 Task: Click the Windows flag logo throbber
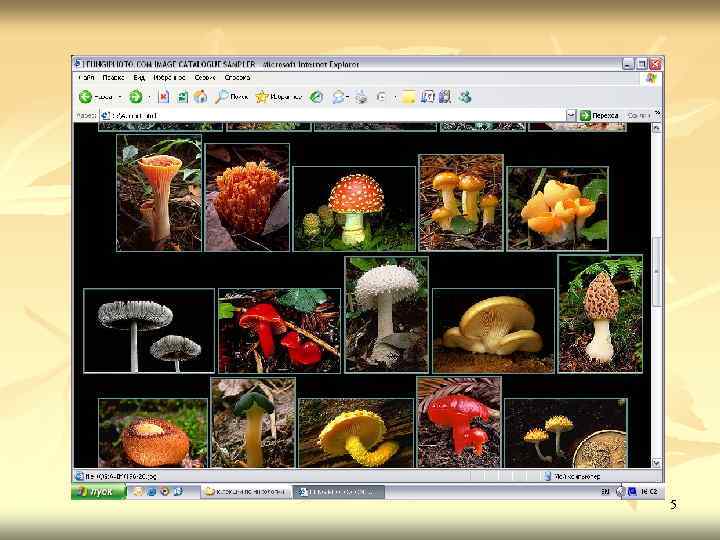(651, 79)
